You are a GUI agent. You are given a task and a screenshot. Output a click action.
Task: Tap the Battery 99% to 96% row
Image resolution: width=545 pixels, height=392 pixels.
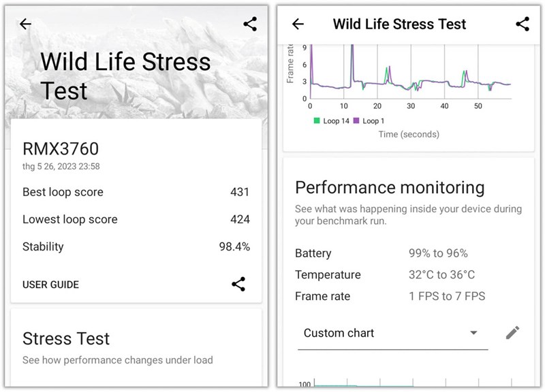[407, 253]
